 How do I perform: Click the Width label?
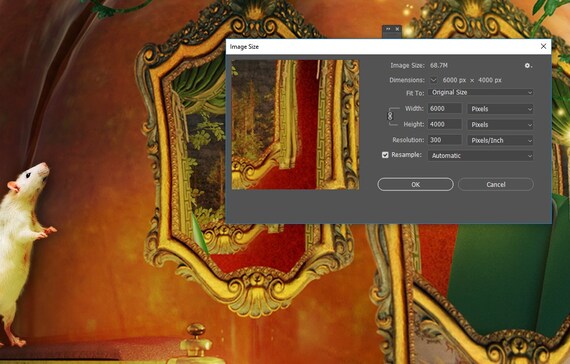coord(414,108)
